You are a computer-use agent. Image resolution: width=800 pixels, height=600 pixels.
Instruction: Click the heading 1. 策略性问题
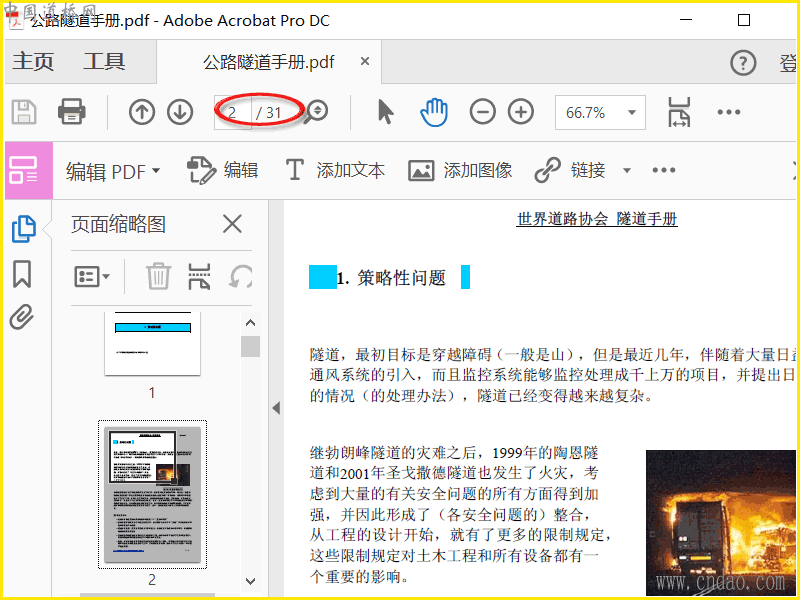(x=391, y=278)
